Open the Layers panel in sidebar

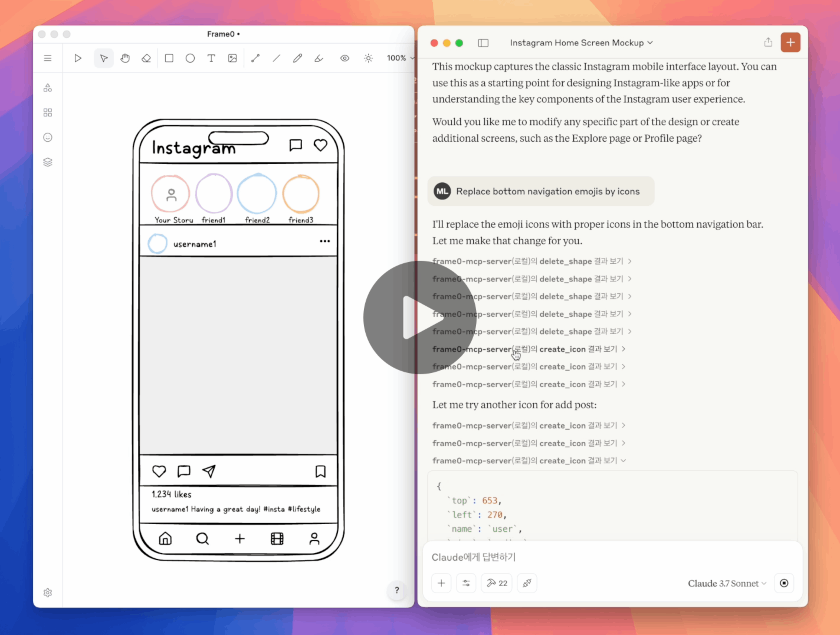coord(47,162)
